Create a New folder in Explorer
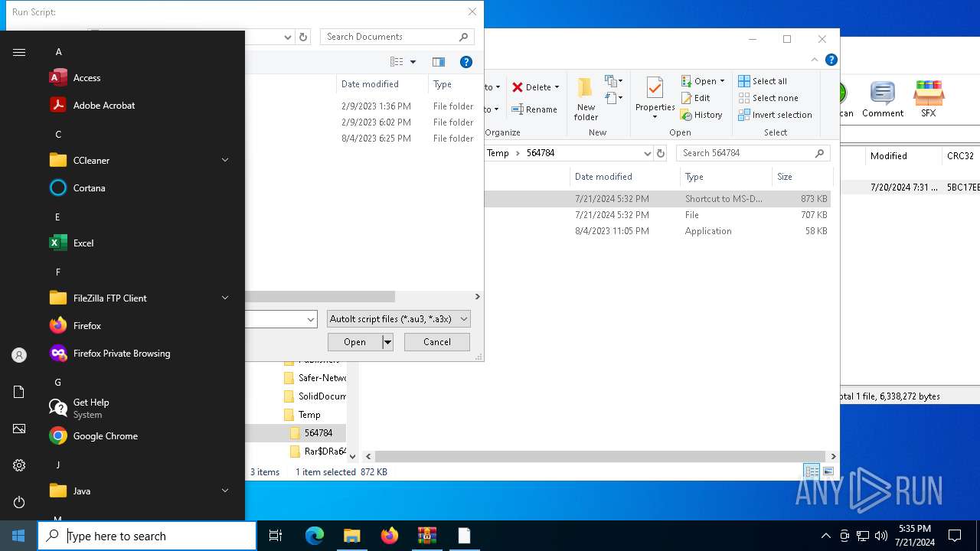Image resolution: width=980 pixels, height=551 pixels. pos(586,99)
